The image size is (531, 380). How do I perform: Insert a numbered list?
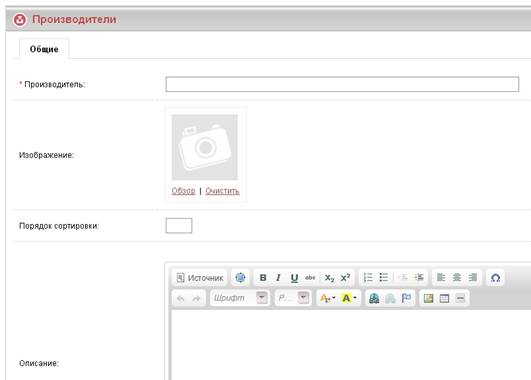368,278
